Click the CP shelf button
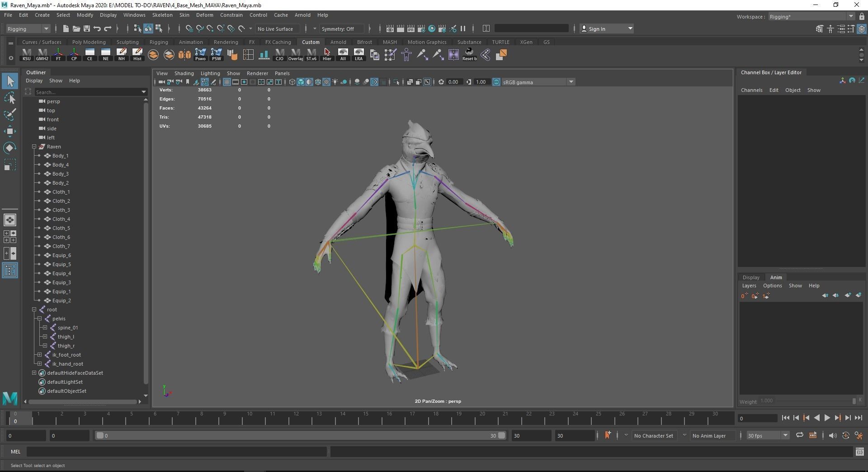Viewport: 868px width, 472px height. pos(74,55)
